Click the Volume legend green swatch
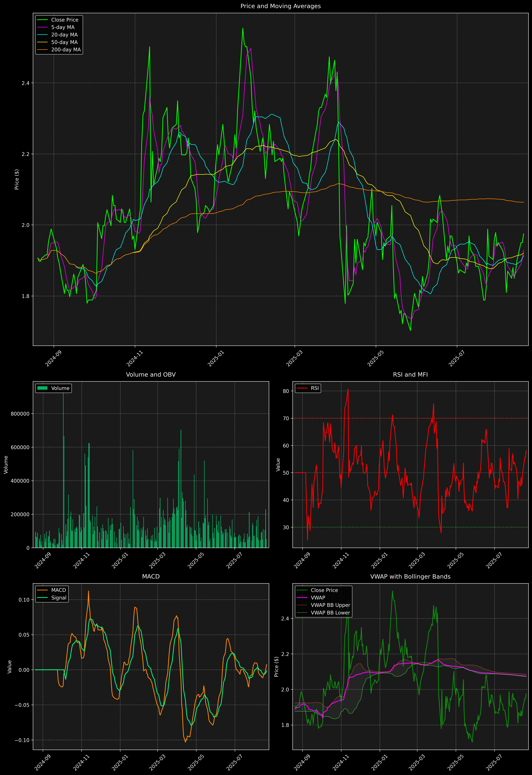Screen dimensions: 532x775 pyautogui.click(x=42, y=388)
